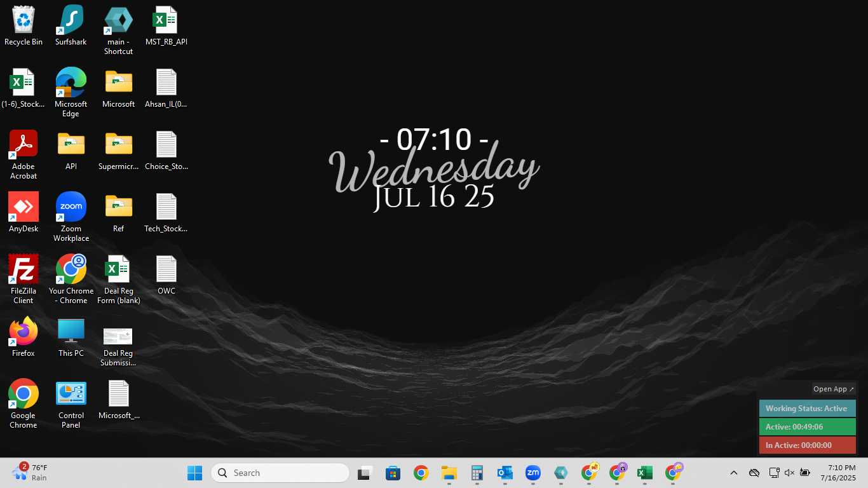Click the Firefox desktop shortcut
Viewport: 868px width, 488px height.
(24, 337)
